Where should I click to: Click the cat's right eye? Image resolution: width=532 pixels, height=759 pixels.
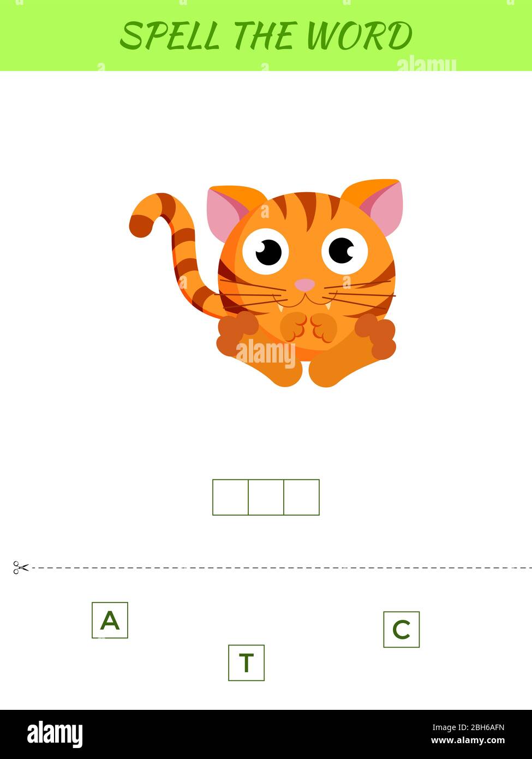345,251
